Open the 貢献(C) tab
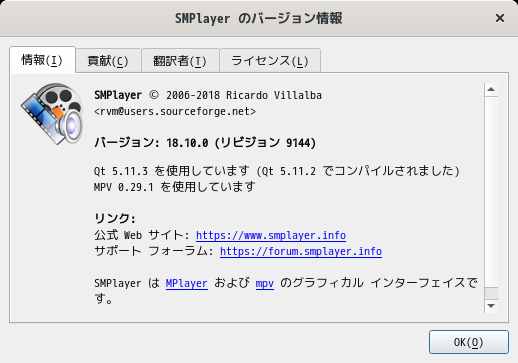Screen dimensions: 518x363 [x=108, y=61]
